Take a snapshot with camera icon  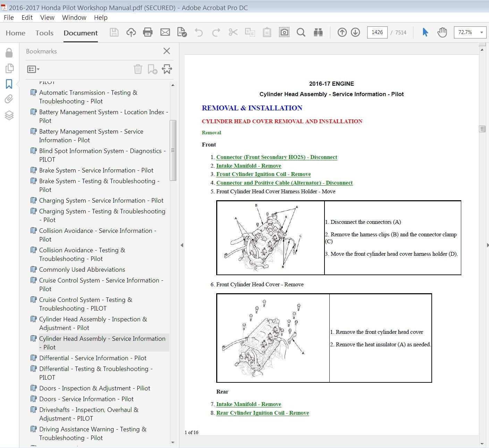[284, 32]
